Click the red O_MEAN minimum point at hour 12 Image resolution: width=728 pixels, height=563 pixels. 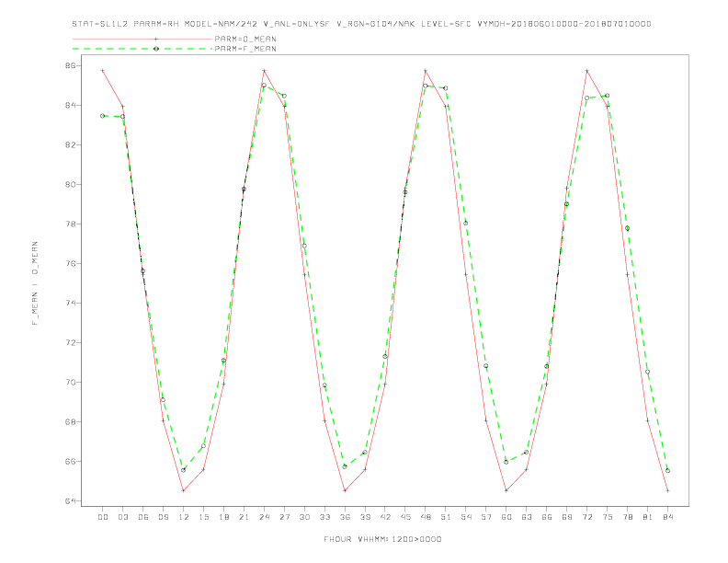[184, 490]
